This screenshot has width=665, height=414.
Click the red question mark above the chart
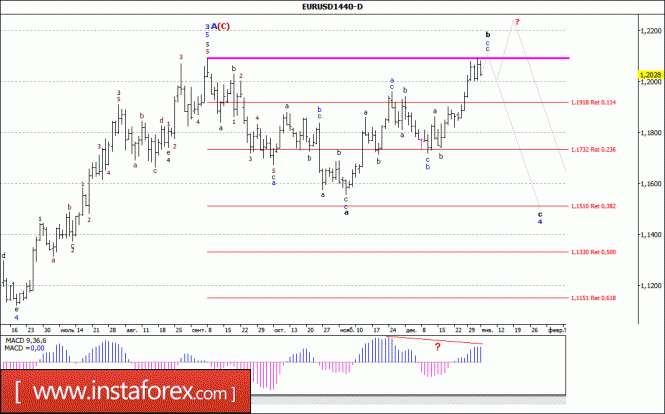click(517, 22)
